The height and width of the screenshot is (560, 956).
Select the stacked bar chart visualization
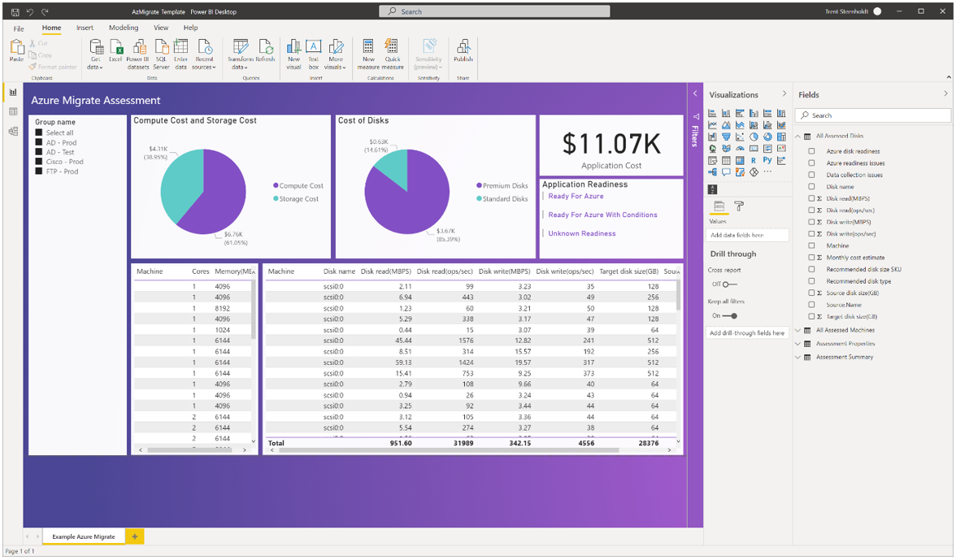click(712, 113)
